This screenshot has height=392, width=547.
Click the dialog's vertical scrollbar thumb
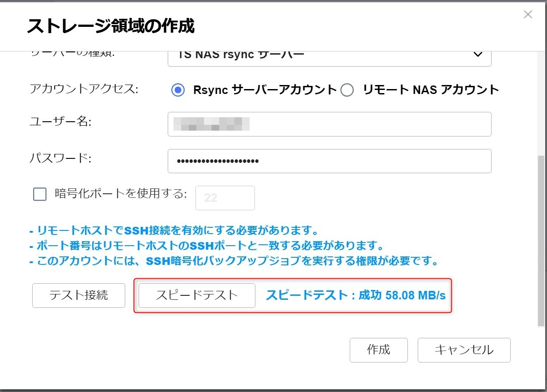coord(542,237)
